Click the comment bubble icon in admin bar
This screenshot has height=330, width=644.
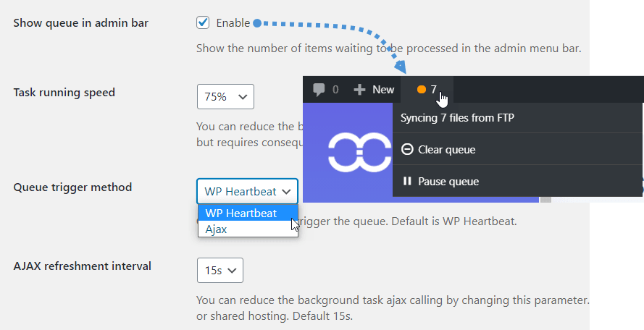[319, 90]
